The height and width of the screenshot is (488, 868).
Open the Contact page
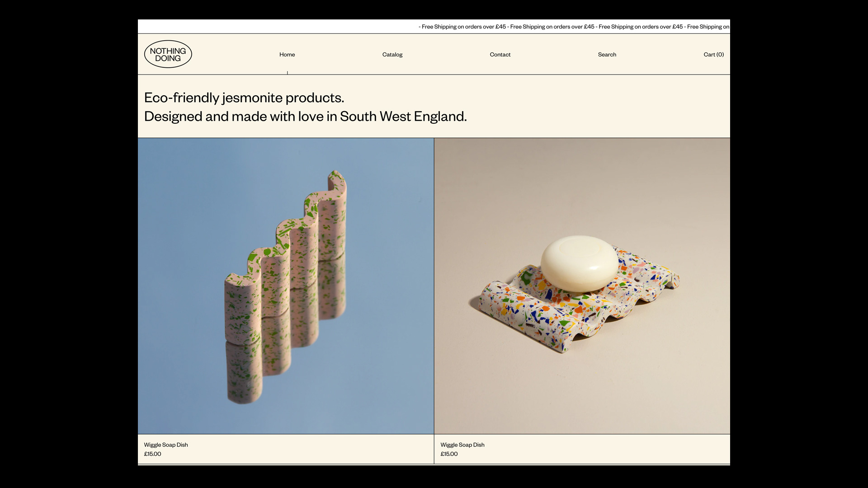(x=500, y=55)
